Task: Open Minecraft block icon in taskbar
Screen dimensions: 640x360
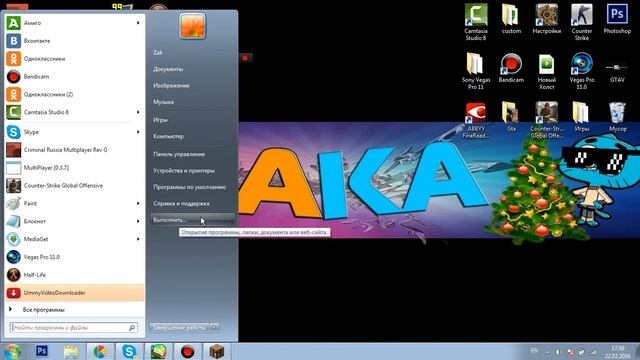Action: click(216, 351)
